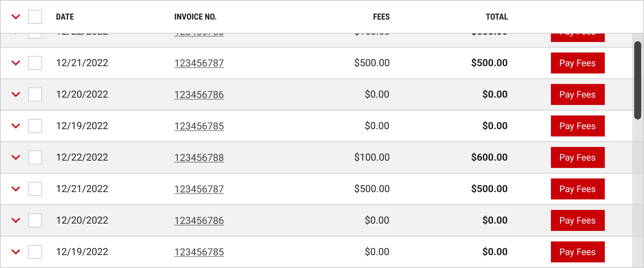Sort by the DATE column header

(65, 17)
